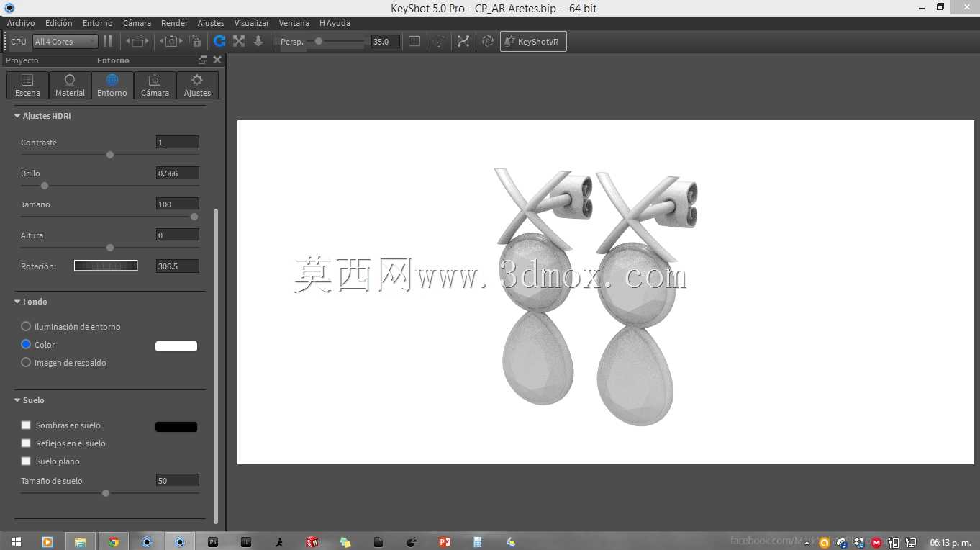The image size is (980, 550).
Task: Click the taskbar clock showing 06:13 p. m.
Action: 950,542
